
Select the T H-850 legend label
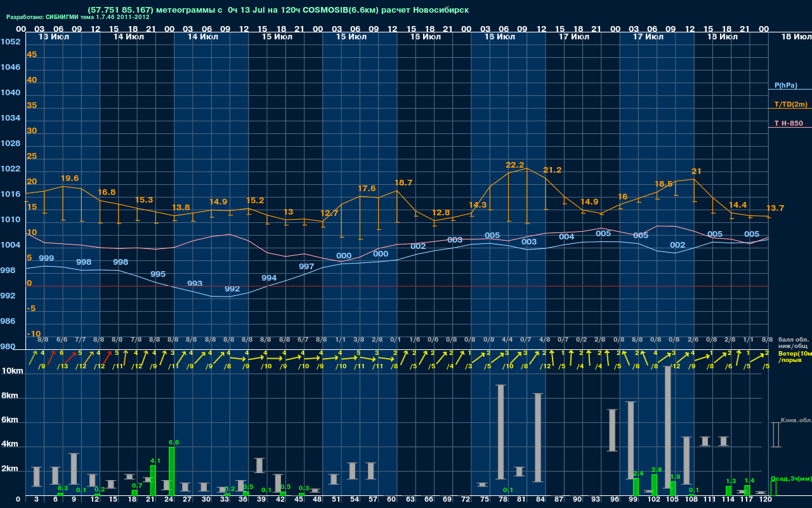tap(789, 123)
